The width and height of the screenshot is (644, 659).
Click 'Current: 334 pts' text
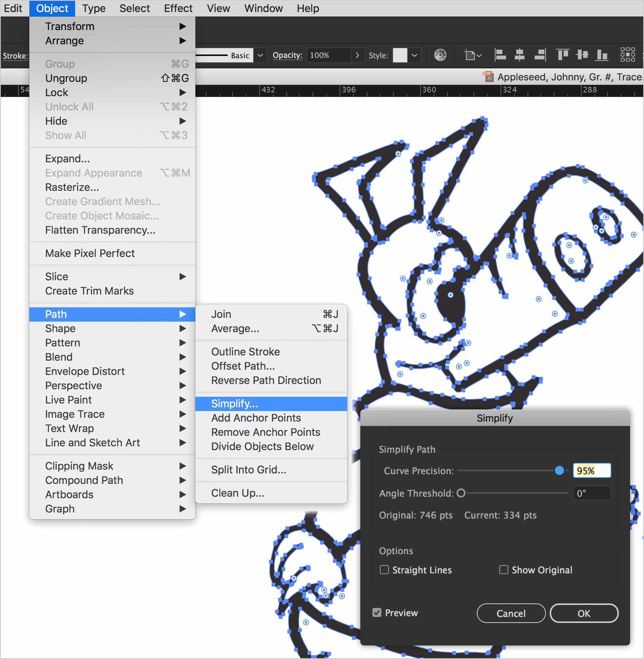tap(500, 515)
